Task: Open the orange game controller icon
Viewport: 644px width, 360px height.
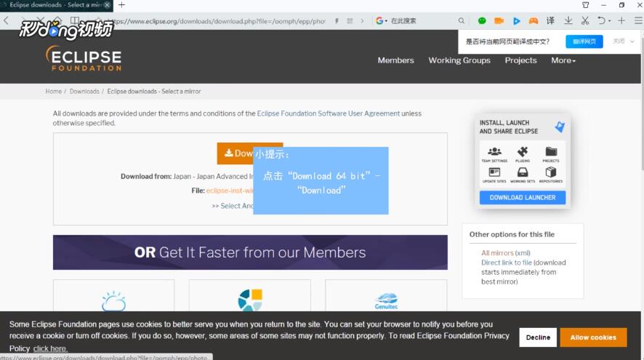Action: pos(533,20)
